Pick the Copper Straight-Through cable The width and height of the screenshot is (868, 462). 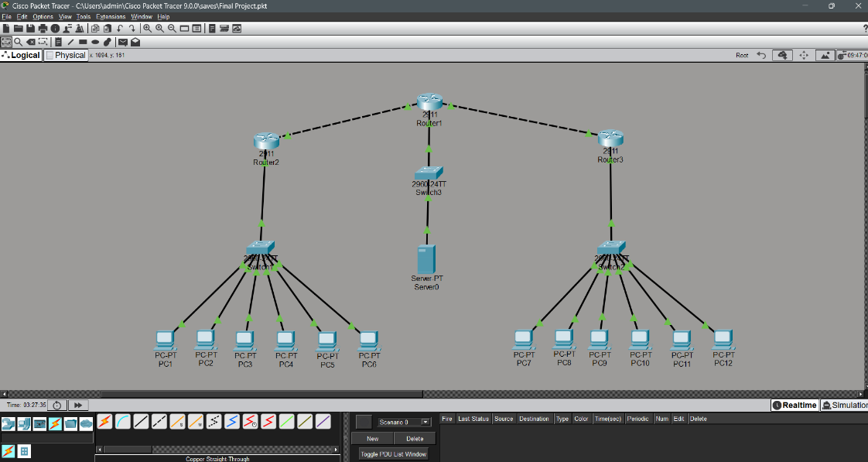[x=141, y=422]
